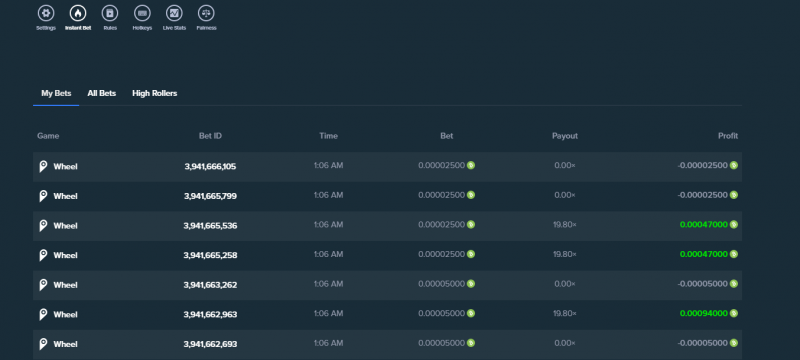800x360 pixels.
Task: Click the Time column header
Action: [329, 136]
